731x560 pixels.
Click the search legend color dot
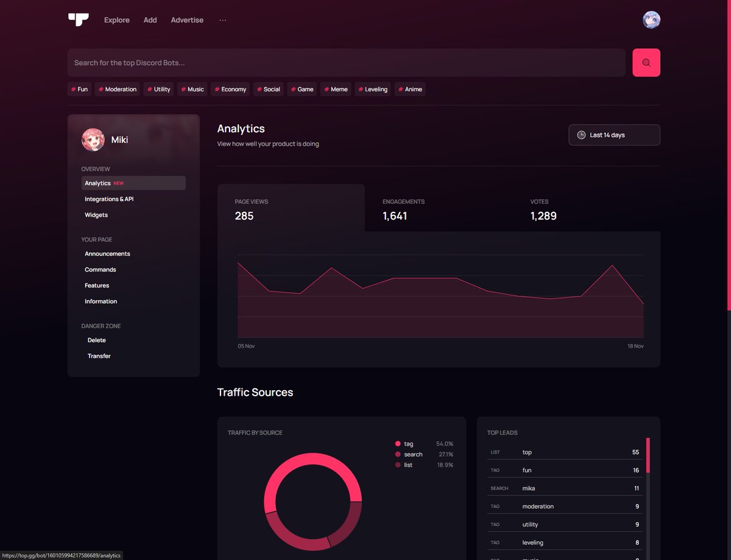[398, 454]
